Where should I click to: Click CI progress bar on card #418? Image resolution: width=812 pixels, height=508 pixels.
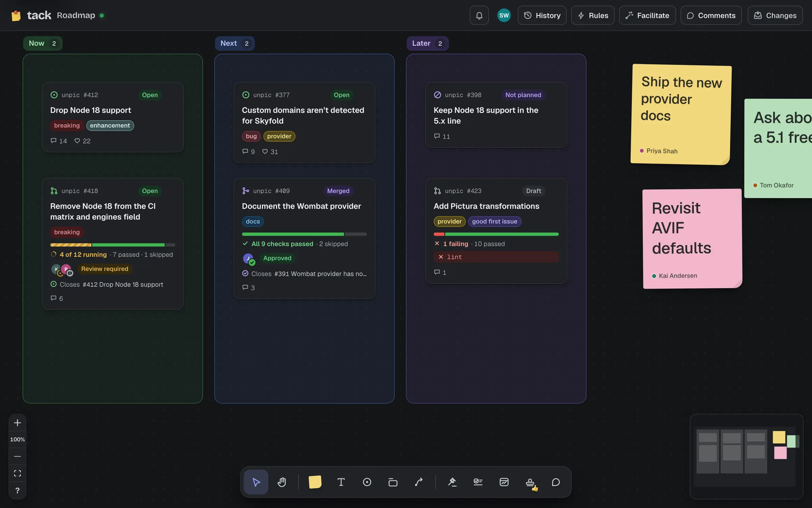113,245
